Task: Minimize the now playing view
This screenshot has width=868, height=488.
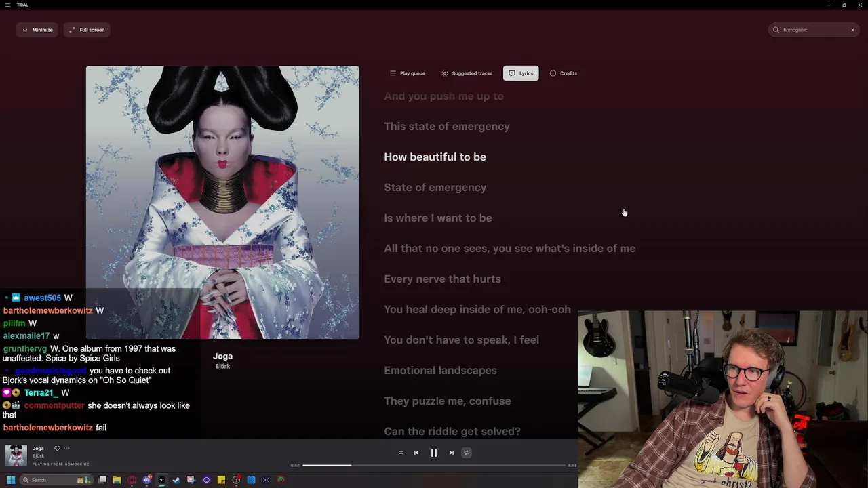Action: (x=37, y=30)
